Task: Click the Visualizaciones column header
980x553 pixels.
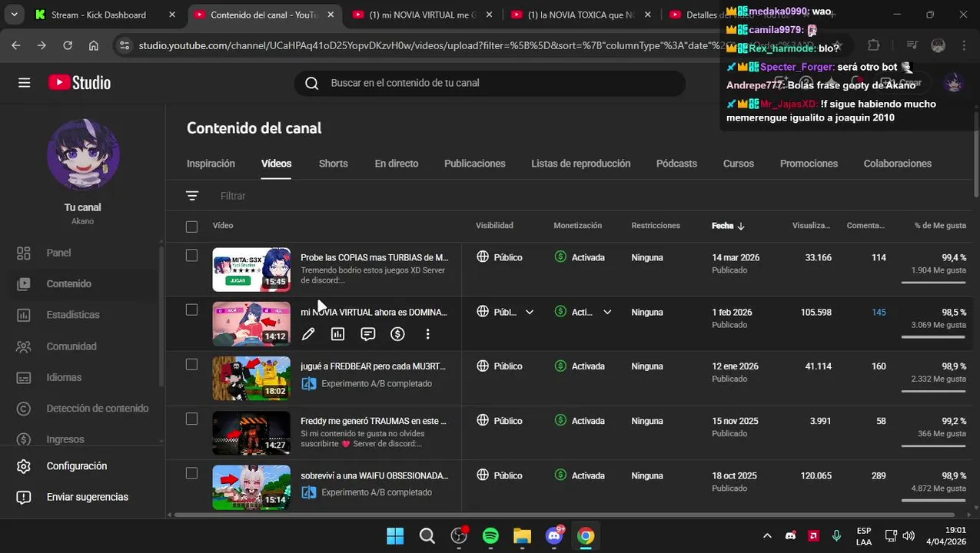Action: pyautogui.click(x=811, y=226)
